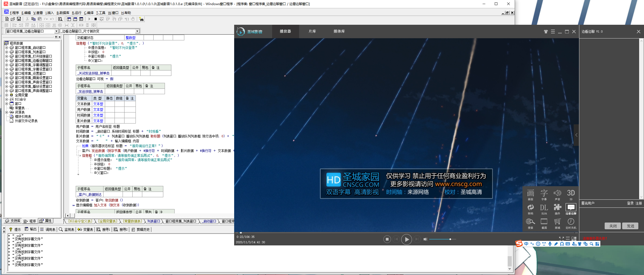
Task: Open the player main menu lines icon
Action: 553,31
